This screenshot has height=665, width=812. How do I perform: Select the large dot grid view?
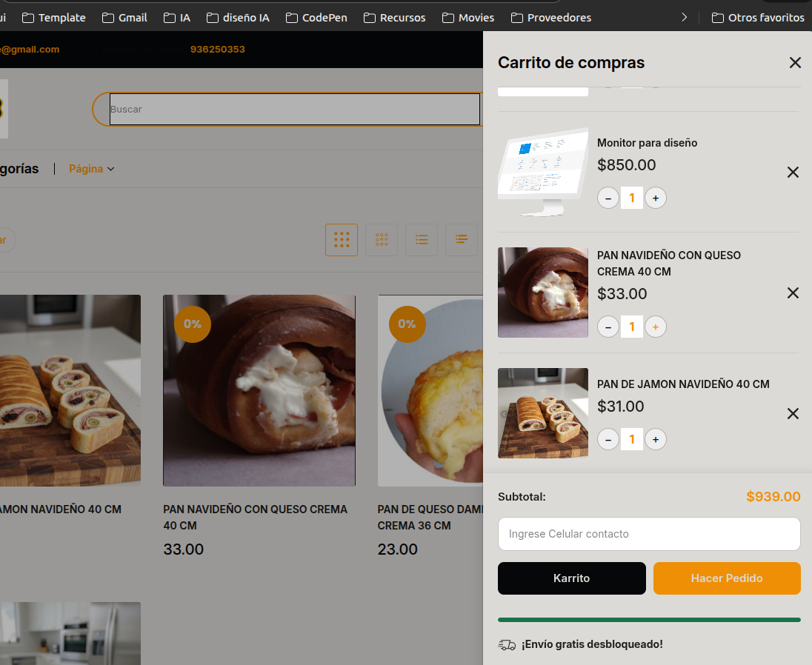342,240
